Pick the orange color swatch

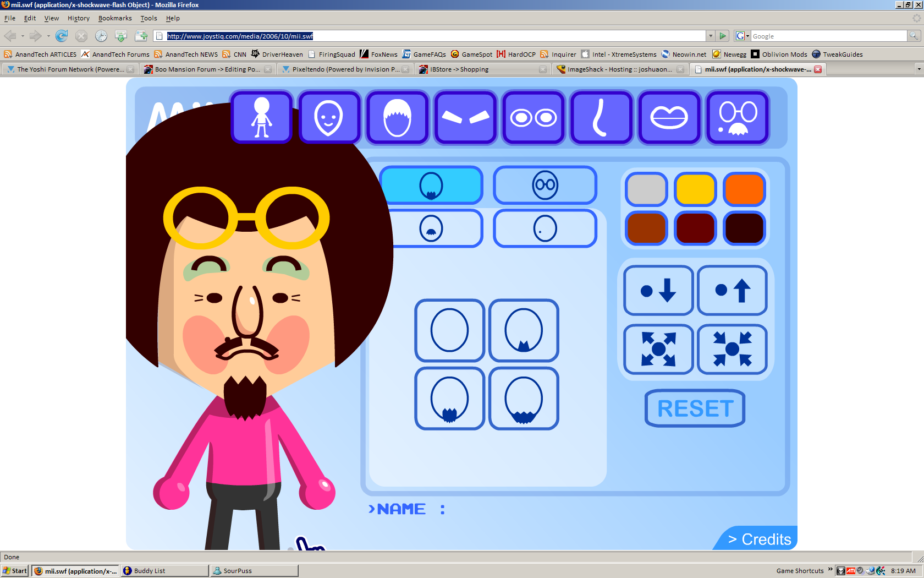(745, 189)
